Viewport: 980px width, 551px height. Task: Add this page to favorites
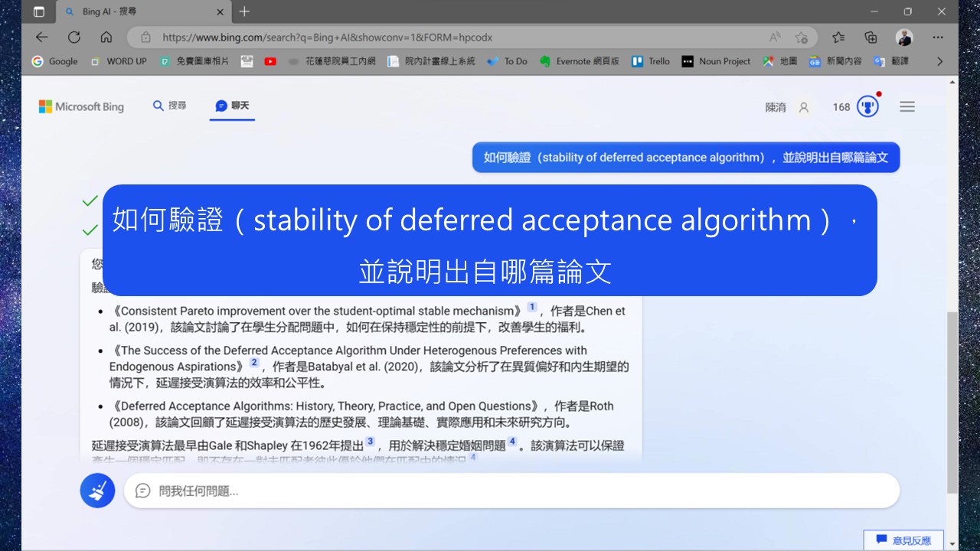pos(802,37)
